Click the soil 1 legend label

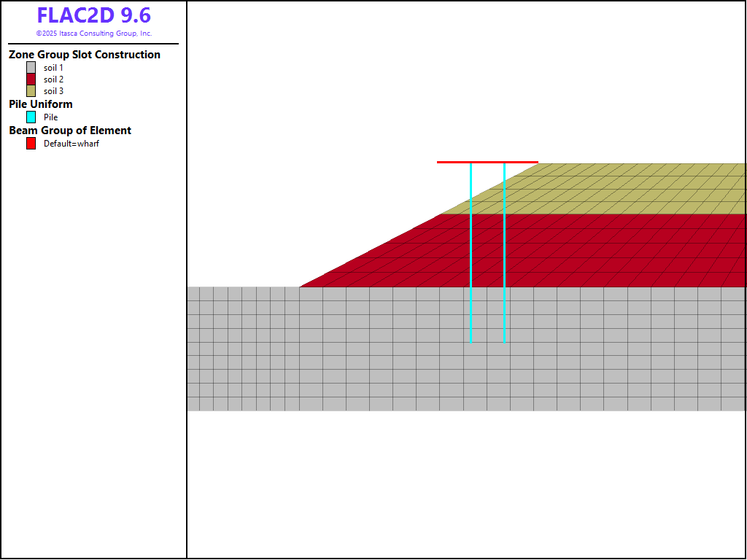[x=53, y=68]
